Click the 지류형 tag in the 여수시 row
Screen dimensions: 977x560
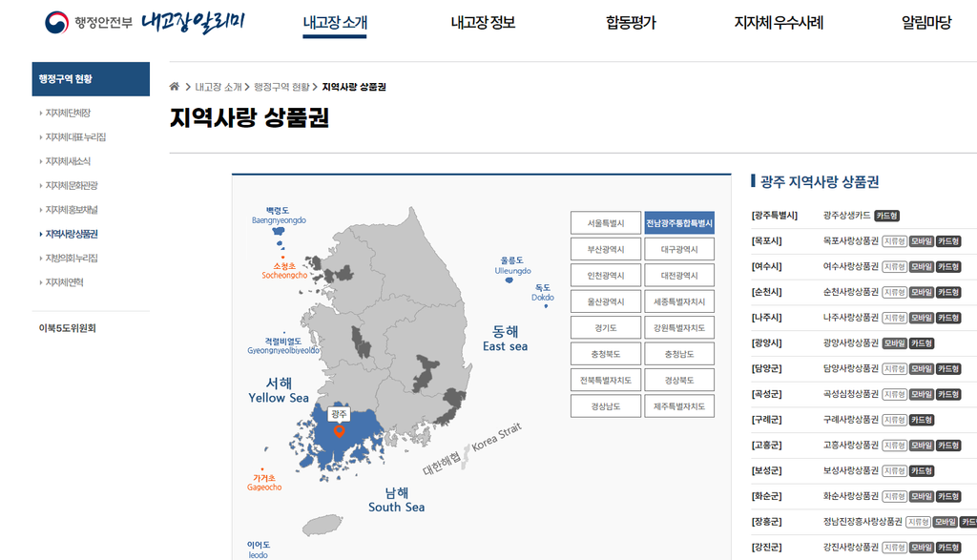894,266
